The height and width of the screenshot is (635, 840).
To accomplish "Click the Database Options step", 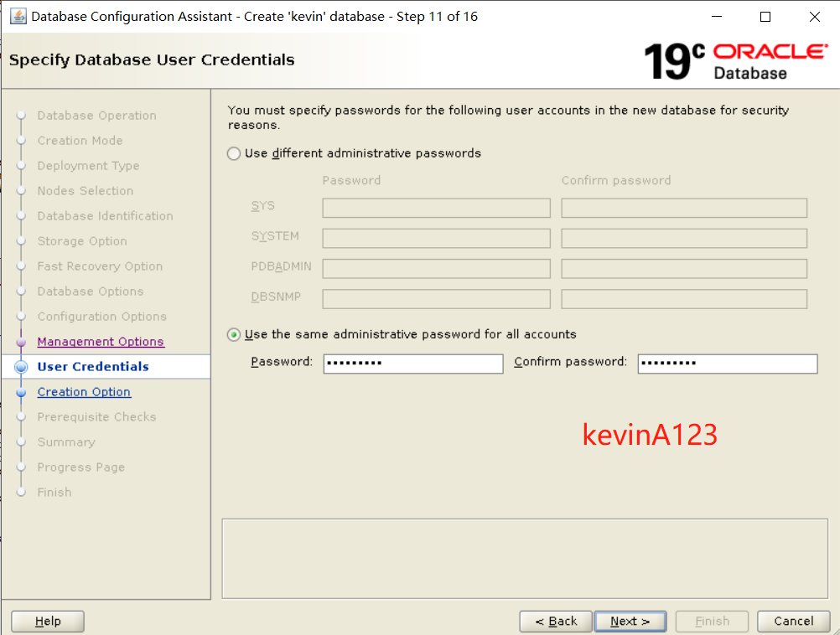I will 91,292.
